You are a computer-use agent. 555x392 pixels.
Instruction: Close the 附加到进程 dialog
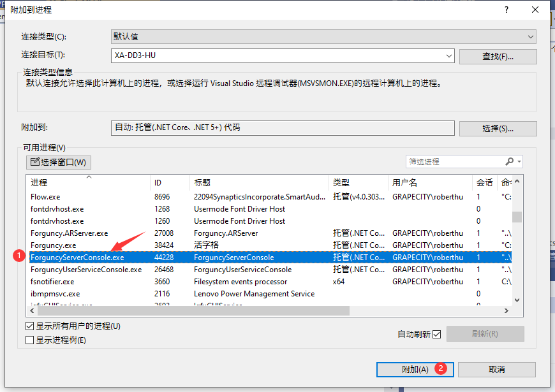tap(535, 10)
